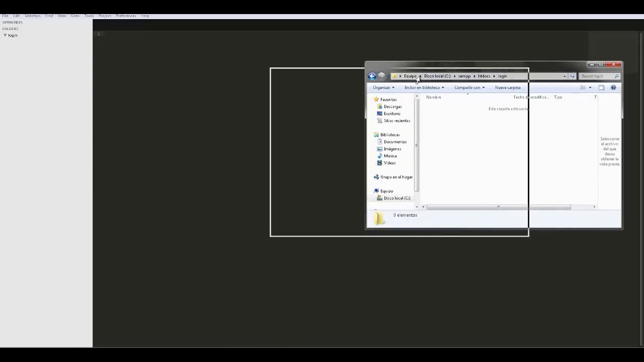Click the Nueva carpeta button
Screen dimensions: 644x362
(x=508, y=87)
